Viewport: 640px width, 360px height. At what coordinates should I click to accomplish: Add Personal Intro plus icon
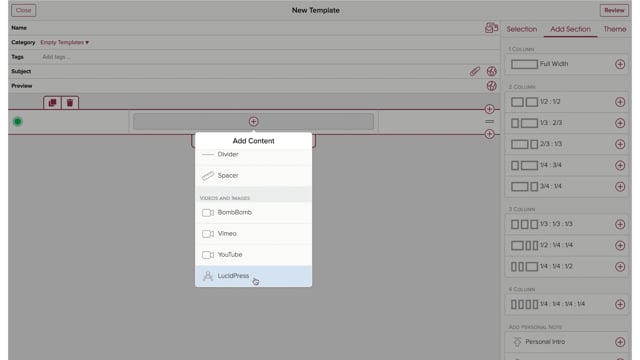620,342
